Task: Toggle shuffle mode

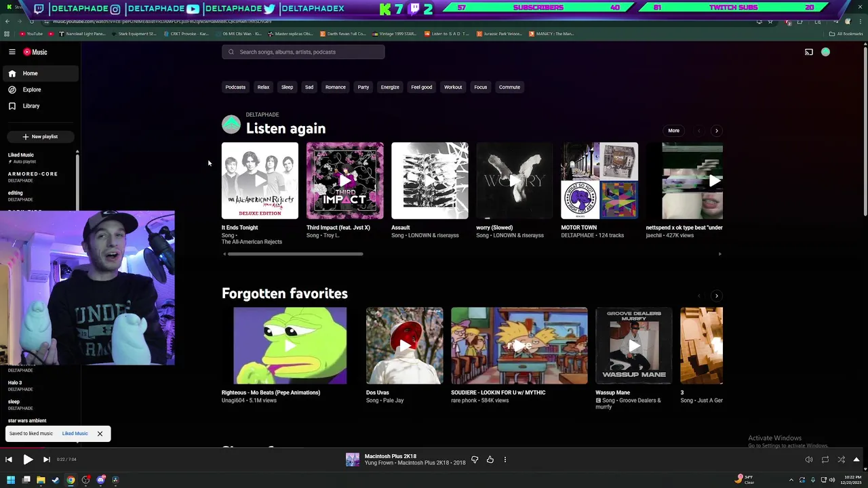Action: point(841,460)
